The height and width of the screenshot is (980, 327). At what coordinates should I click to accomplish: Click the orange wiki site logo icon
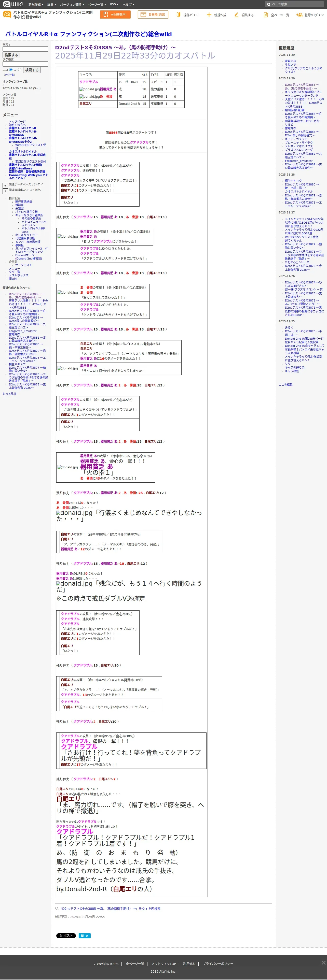[x=7, y=15]
